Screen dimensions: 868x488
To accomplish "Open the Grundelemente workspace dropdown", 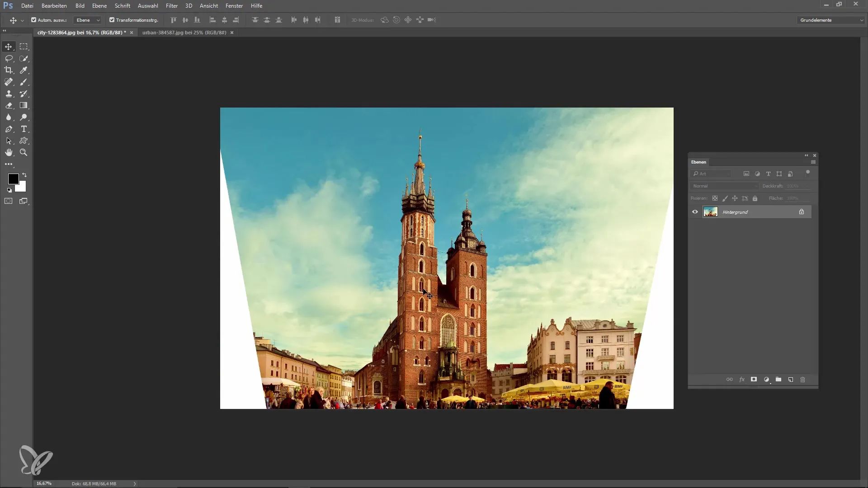I will 831,20.
